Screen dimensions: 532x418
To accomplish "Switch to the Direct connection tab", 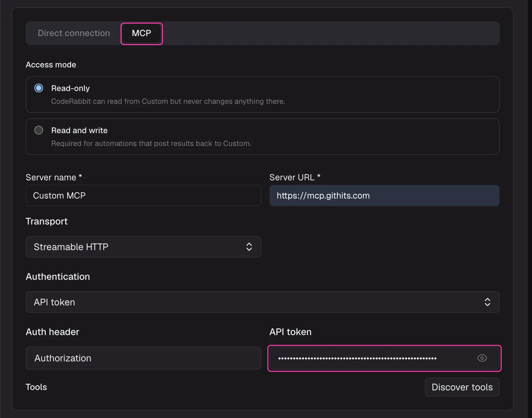I will pyautogui.click(x=74, y=33).
